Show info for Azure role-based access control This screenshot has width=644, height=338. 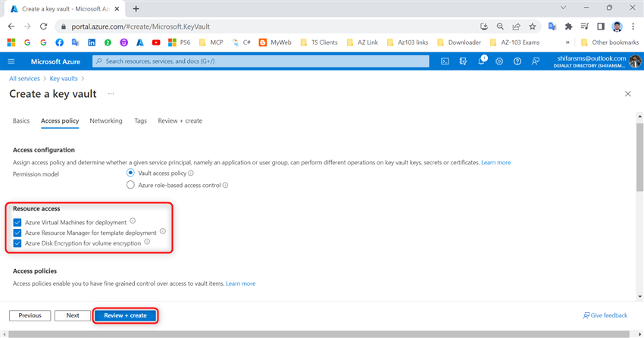tap(225, 185)
